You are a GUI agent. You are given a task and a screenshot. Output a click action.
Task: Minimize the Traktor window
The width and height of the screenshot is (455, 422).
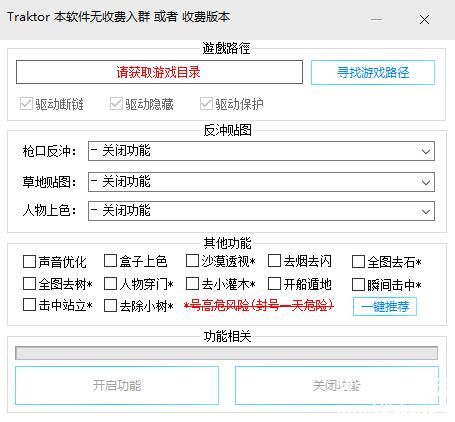pyautogui.click(x=376, y=20)
